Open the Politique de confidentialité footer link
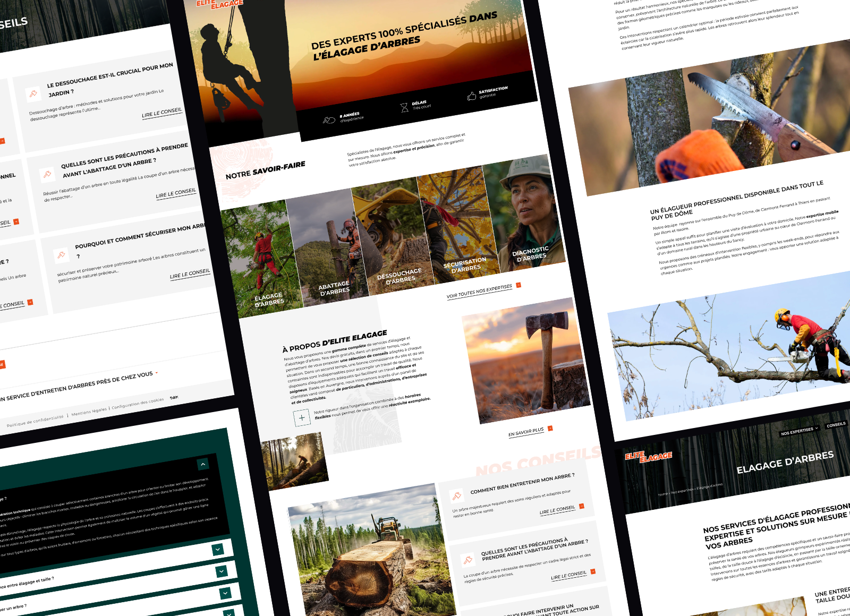 pos(35,421)
